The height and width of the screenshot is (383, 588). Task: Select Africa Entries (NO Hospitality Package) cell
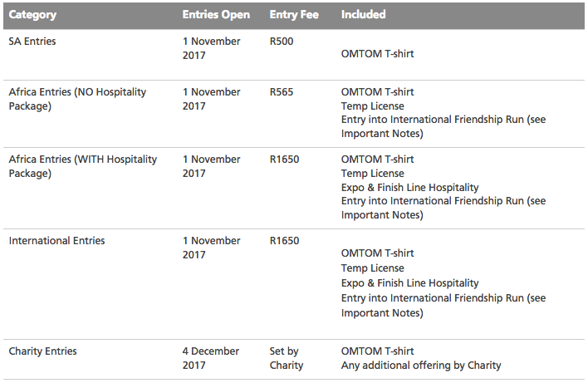76,99
